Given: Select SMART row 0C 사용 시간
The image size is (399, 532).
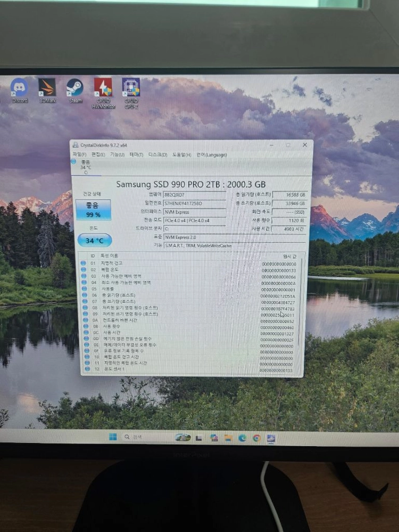Looking at the screenshot, I should coord(190,332).
